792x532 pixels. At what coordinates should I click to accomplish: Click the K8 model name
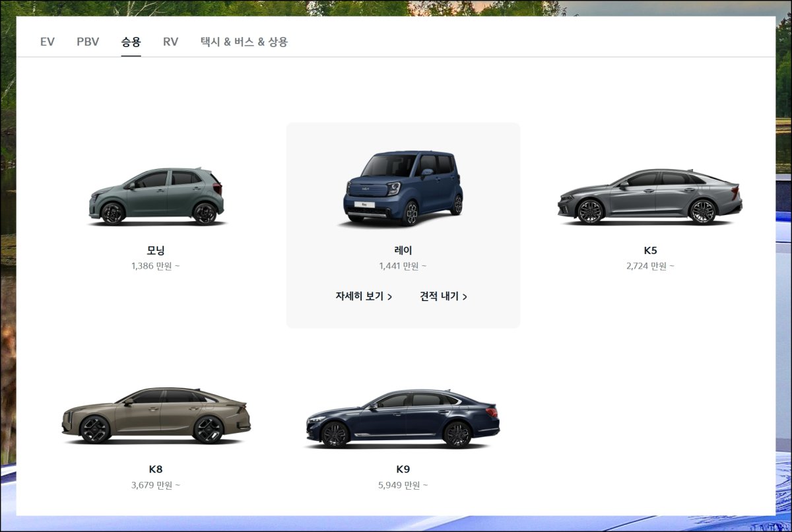156,469
